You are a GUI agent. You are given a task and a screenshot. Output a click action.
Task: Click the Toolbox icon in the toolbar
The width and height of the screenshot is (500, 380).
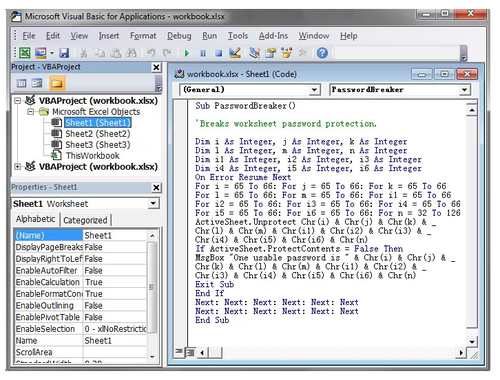(303, 53)
